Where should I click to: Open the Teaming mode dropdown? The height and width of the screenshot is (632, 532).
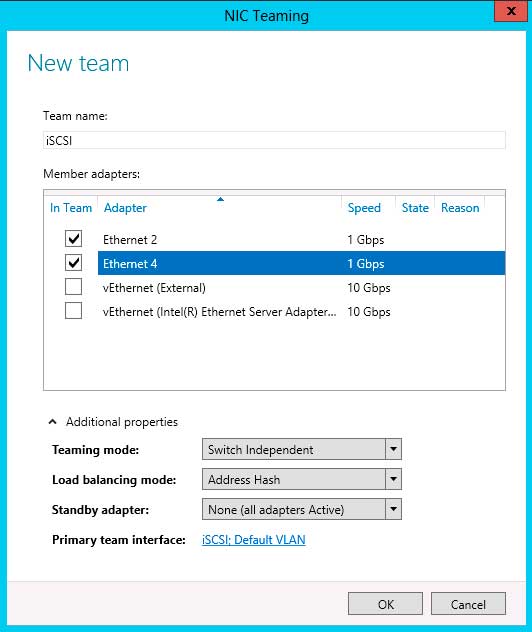(302, 449)
